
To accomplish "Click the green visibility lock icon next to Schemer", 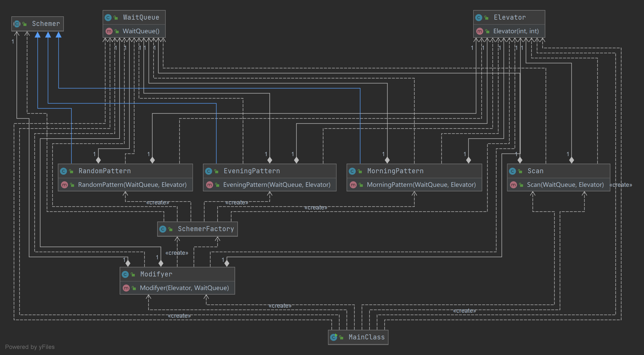I will (25, 24).
